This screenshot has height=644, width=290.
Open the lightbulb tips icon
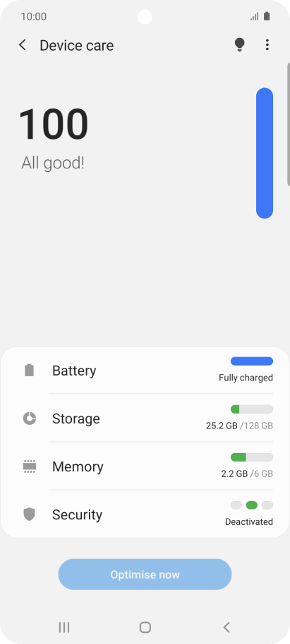[239, 45]
